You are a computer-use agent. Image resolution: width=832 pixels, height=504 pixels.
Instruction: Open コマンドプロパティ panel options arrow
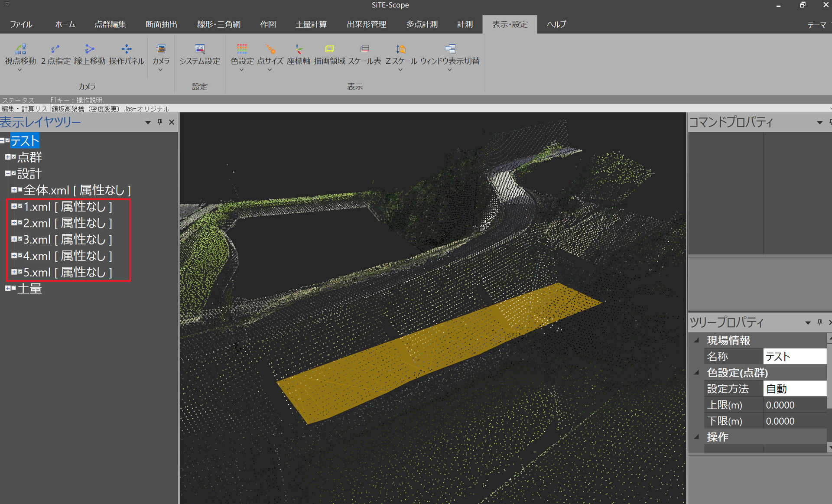pos(819,123)
